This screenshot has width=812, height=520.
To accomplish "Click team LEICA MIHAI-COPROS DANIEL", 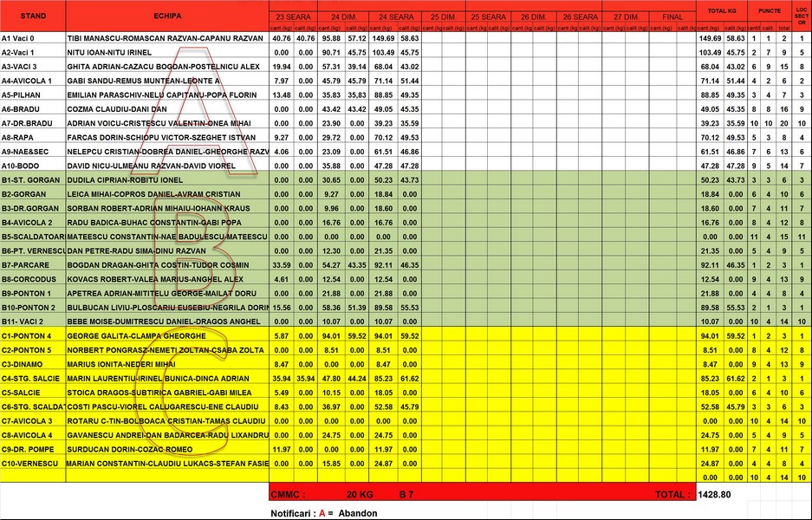I will 167,194.
